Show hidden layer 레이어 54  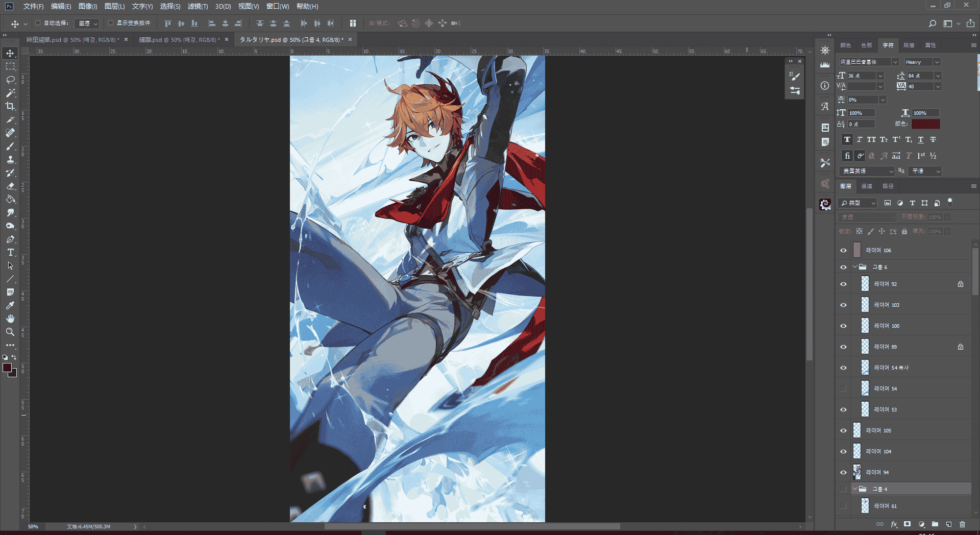click(x=843, y=388)
